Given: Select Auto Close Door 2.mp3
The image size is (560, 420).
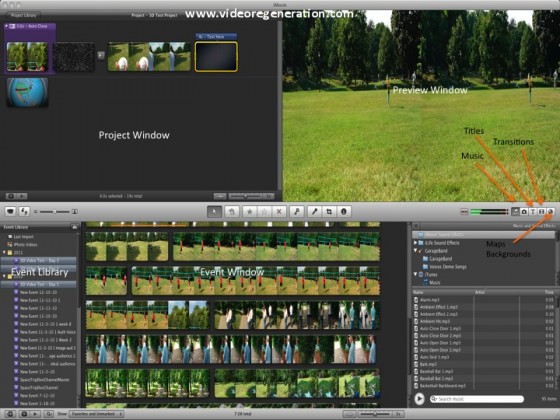Looking at the screenshot, I should [x=483, y=336].
